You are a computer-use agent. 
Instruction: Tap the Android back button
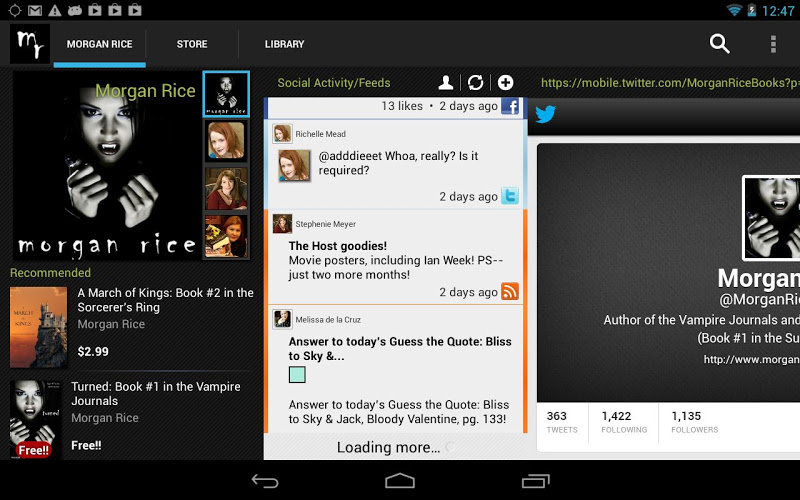click(x=265, y=481)
